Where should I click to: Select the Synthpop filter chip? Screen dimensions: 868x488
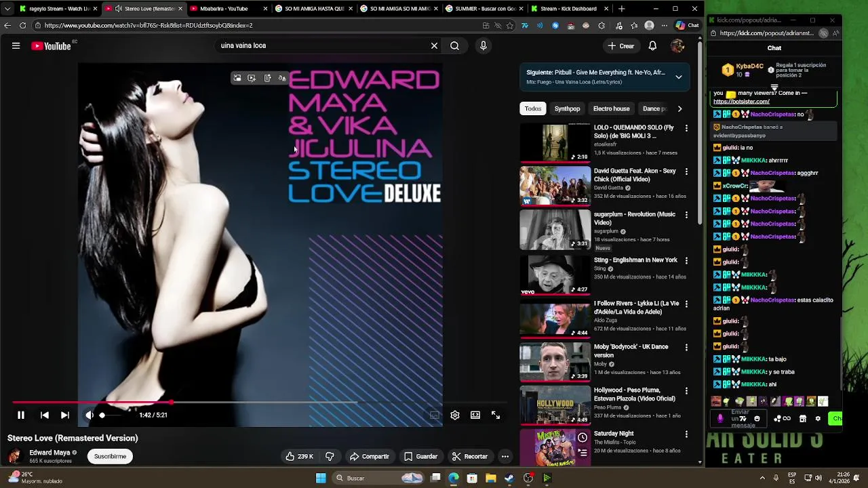point(567,108)
